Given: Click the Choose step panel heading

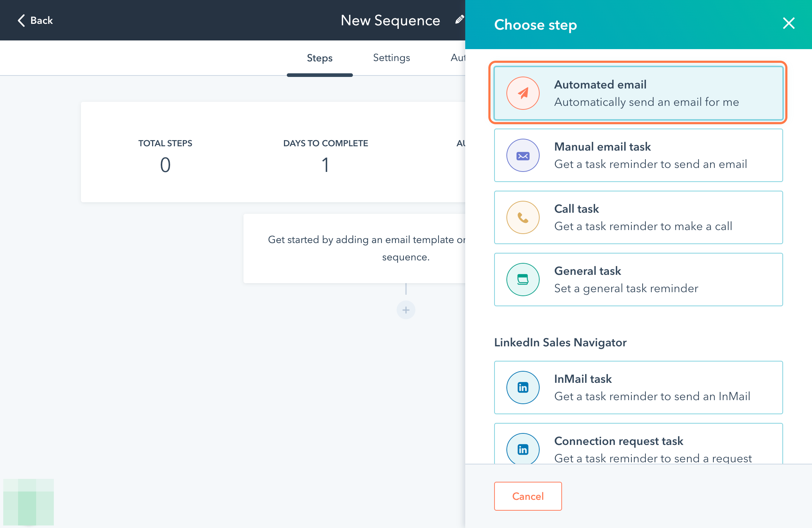Looking at the screenshot, I should [535, 25].
